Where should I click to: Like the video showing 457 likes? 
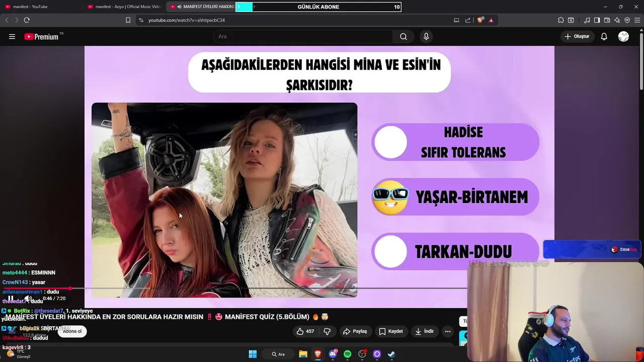(305, 331)
